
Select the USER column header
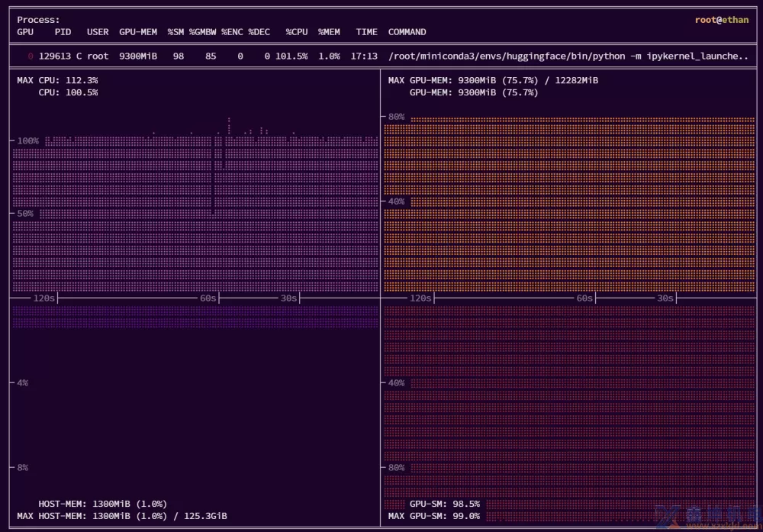tap(98, 32)
